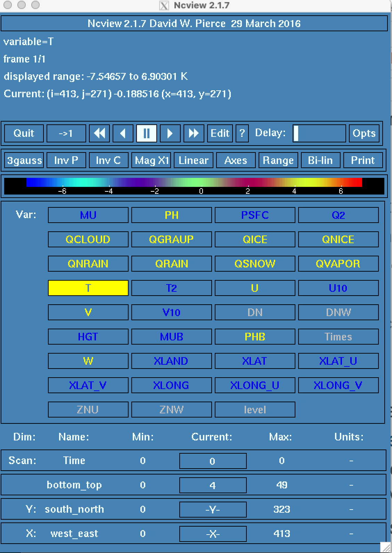Select variable XLONG_U

coord(255,385)
